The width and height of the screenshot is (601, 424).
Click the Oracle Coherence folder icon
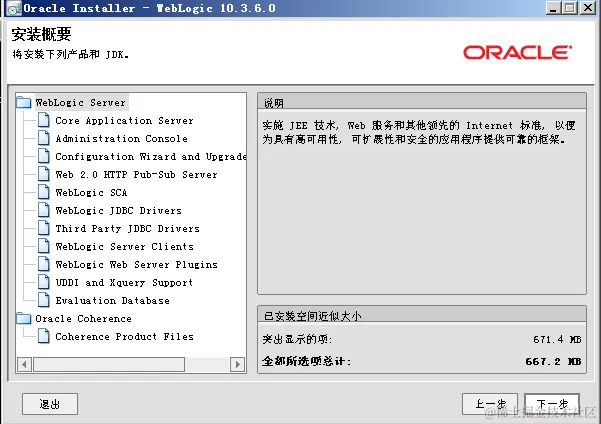[24, 318]
